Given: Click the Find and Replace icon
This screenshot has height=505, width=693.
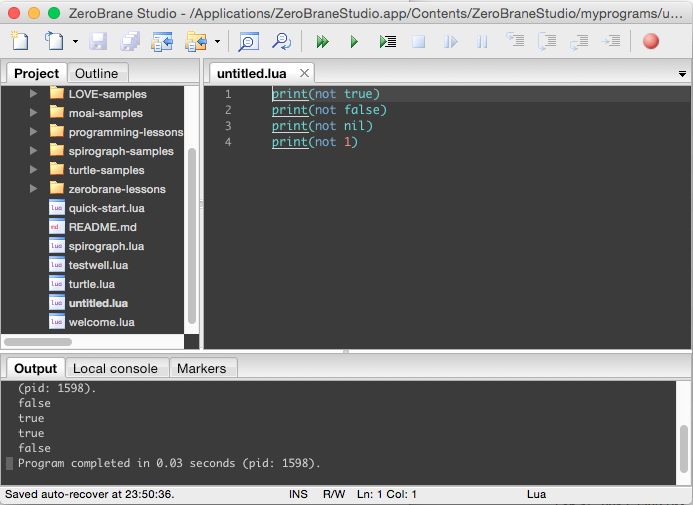Looking at the screenshot, I should tap(281, 42).
